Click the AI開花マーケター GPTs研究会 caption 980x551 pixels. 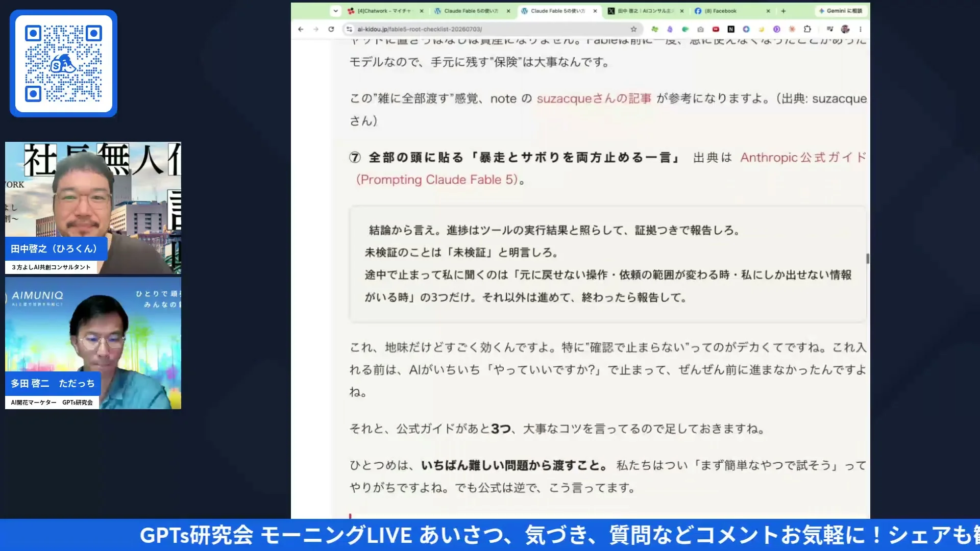coord(52,402)
